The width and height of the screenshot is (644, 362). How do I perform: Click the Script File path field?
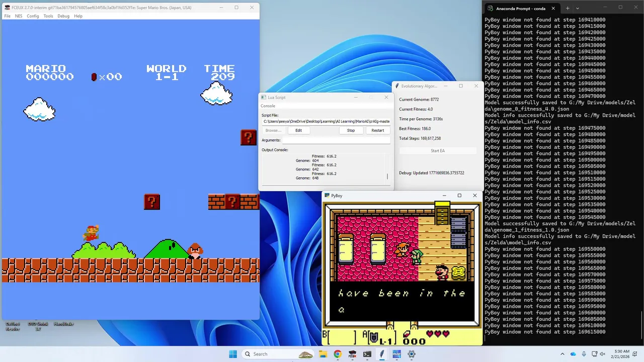tap(326, 121)
